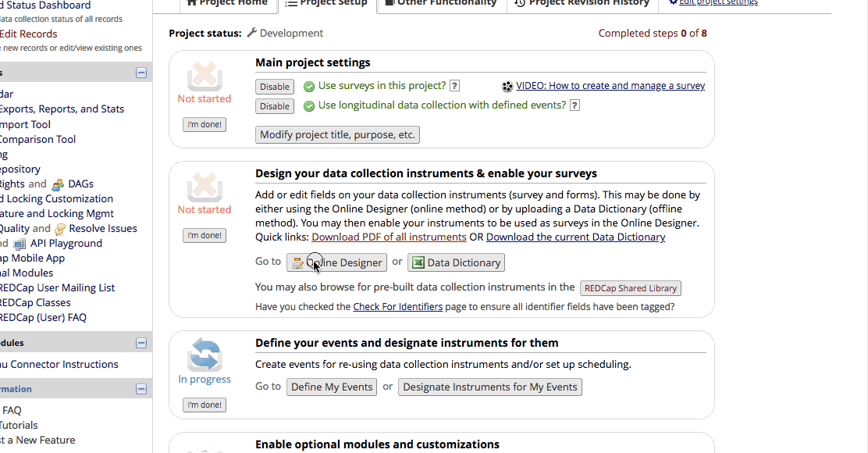Open the Project Setup tab
The width and height of the screenshot is (868, 453).
coord(326,3)
